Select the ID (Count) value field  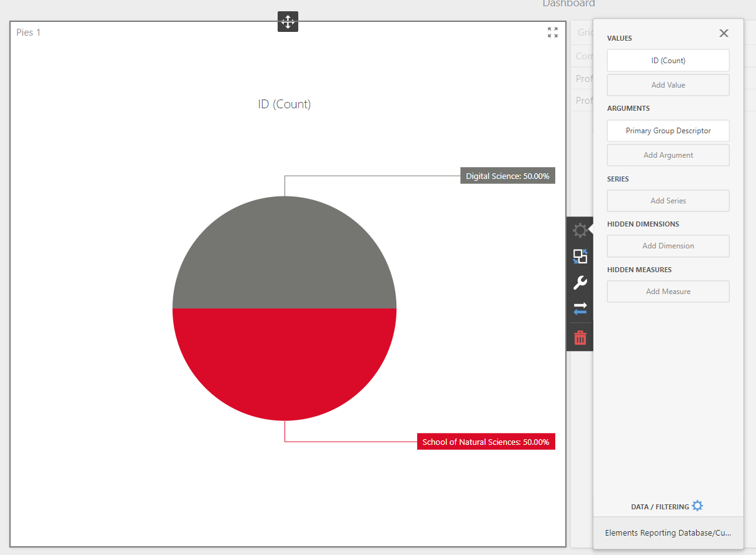point(668,61)
